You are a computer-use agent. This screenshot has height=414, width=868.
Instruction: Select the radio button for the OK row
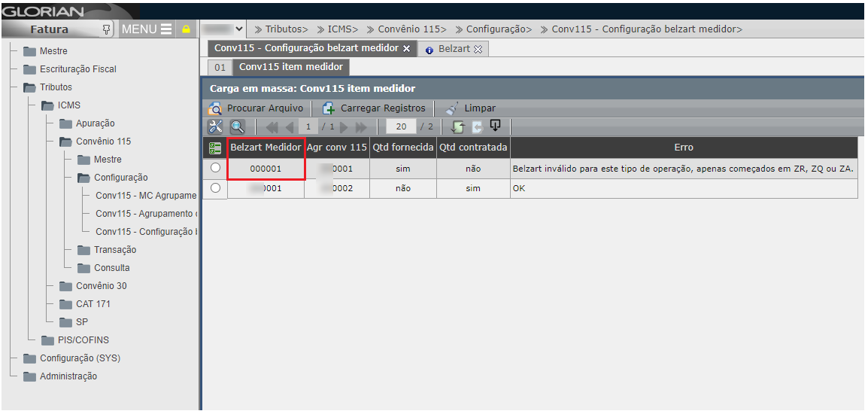[215, 188]
